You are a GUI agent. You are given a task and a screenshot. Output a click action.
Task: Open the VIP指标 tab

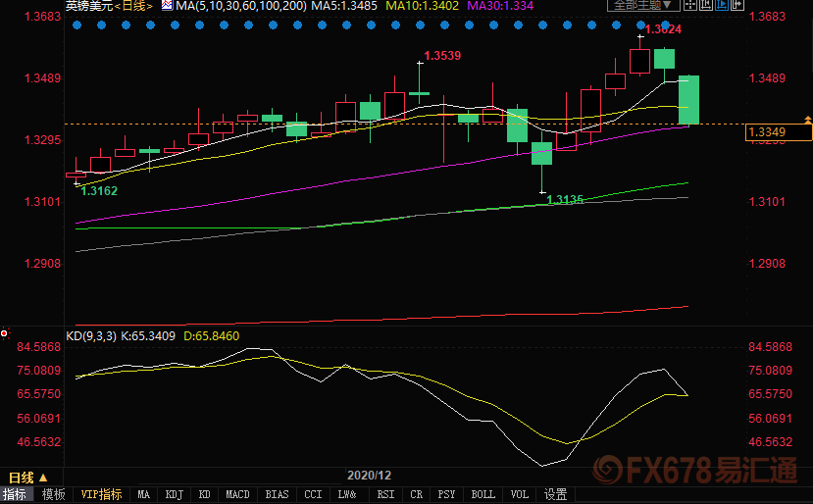(x=102, y=494)
